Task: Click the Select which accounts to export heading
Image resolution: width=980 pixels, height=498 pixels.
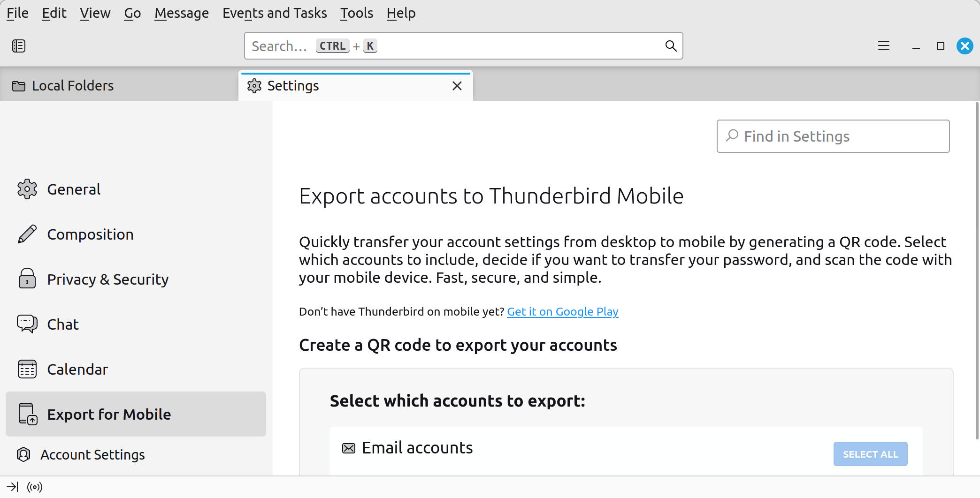Action: (458, 401)
